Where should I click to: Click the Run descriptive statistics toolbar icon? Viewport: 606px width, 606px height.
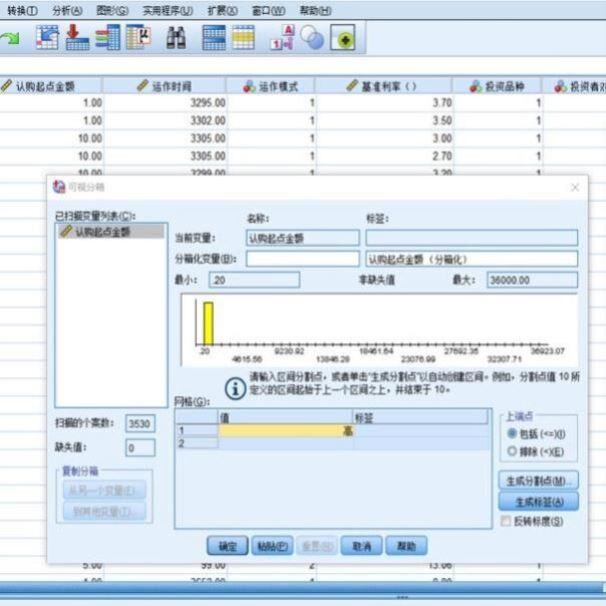pyautogui.click(x=138, y=37)
